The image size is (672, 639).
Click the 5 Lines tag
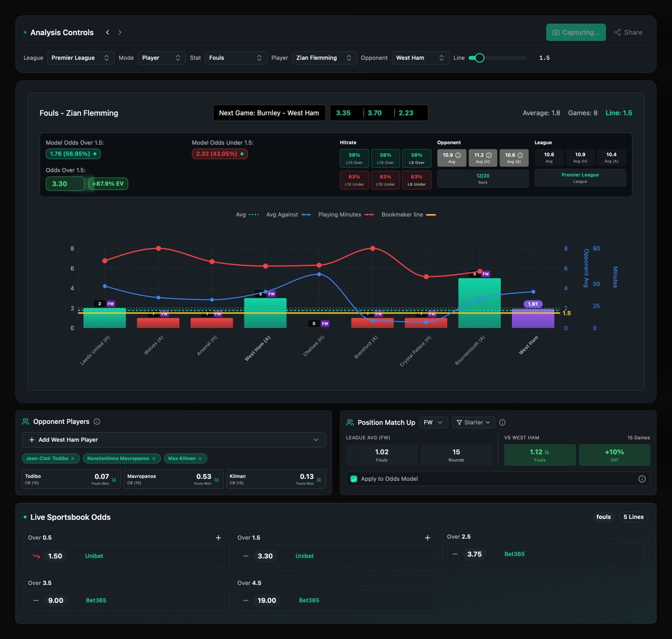pyautogui.click(x=634, y=517)
